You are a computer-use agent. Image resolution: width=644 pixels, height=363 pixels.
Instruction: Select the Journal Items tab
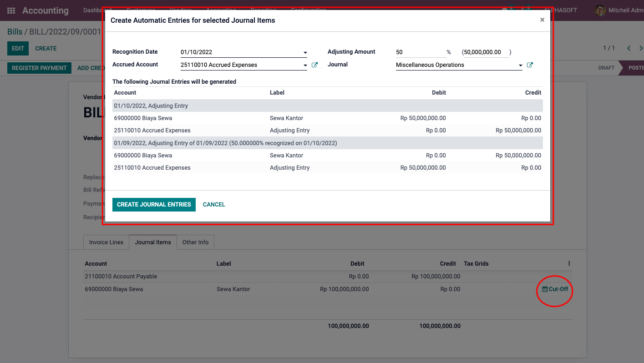pos(153,242)
